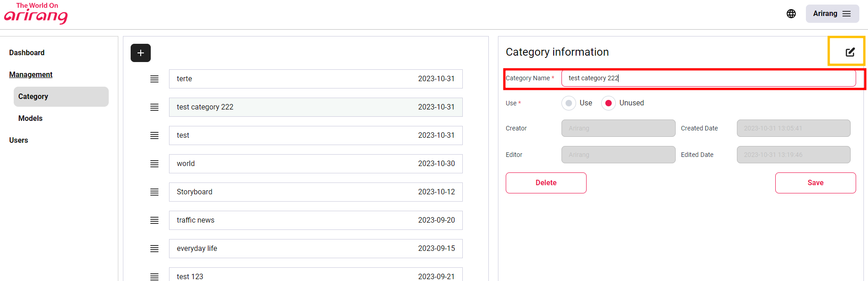Select the Use radio button

click(x=569, y=103)
